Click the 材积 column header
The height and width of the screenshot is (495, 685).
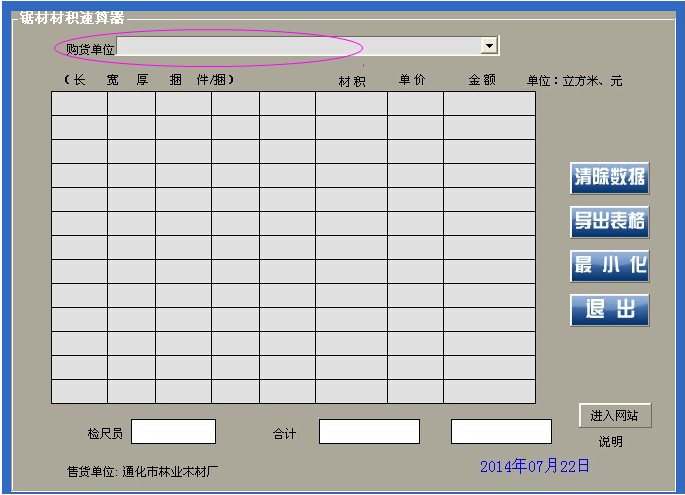tap(352, 81)
